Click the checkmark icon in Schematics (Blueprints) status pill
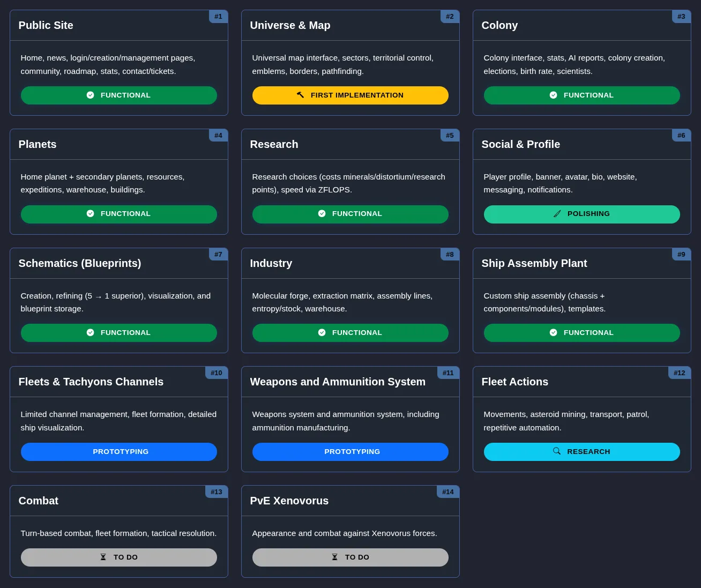 coord(90,332)
